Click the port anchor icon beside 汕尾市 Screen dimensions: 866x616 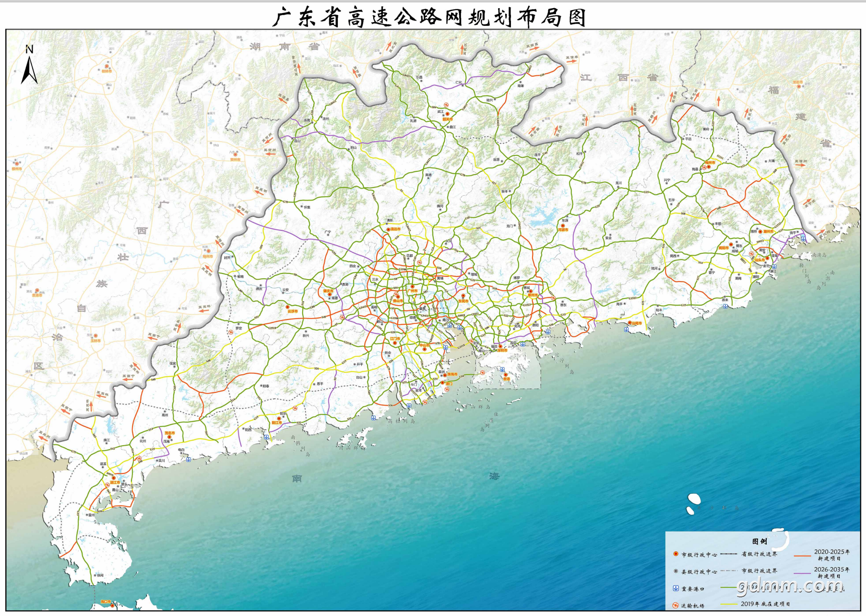click(627, 330)
